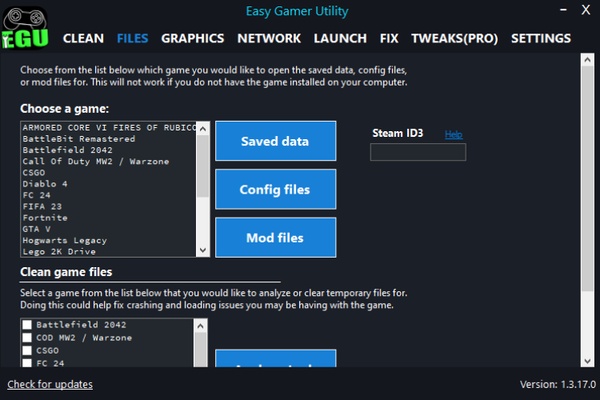Click the EGU gamepad logo
This screenshot has width=600, height=400.
click(x=25, y=28)
